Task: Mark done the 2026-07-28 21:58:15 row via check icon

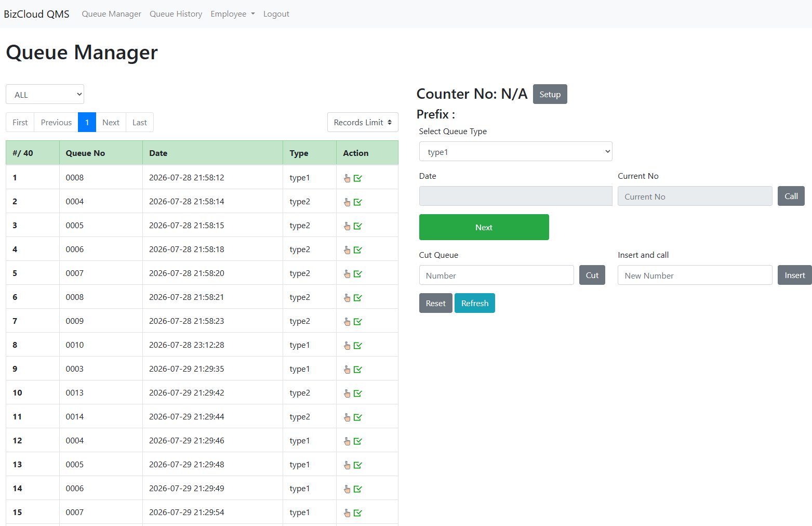Action: click(358, 226)
